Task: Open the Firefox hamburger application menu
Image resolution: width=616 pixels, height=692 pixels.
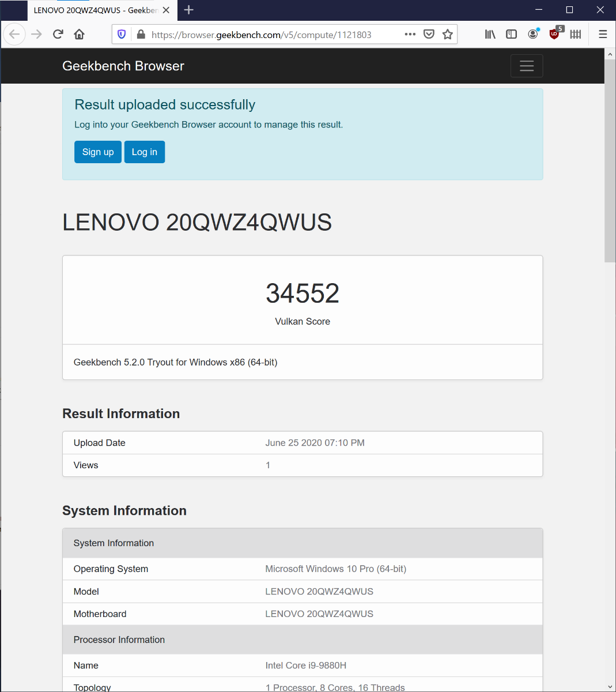Action: tap(603, 35)
